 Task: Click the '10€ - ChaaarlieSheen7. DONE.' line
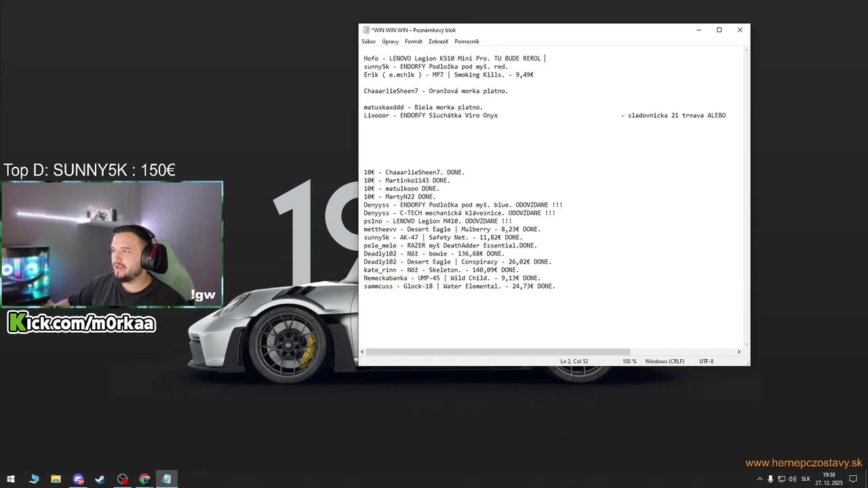click(x=414, y=172)
